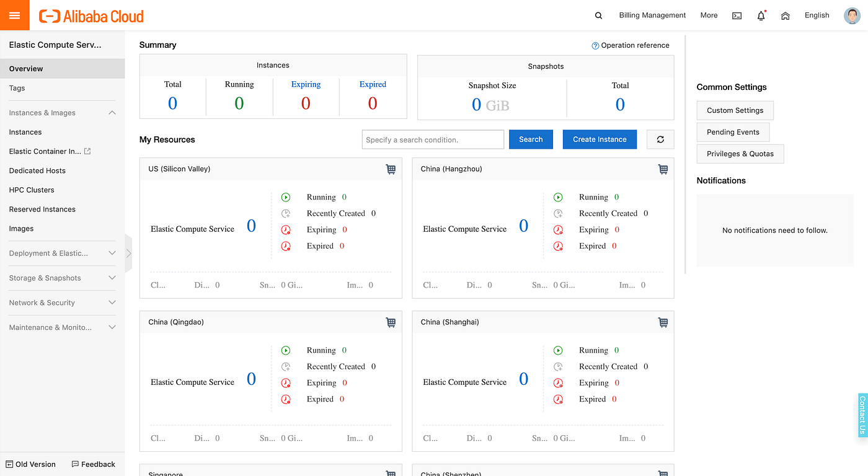Click the Recently Created icon in Silicon Valley card

(286, 213)
